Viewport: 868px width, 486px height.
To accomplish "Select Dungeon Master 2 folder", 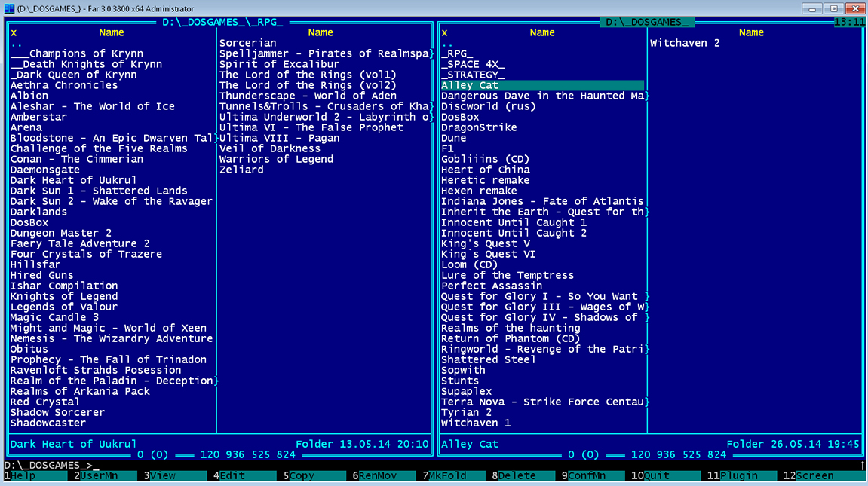I will coord(60,233).
